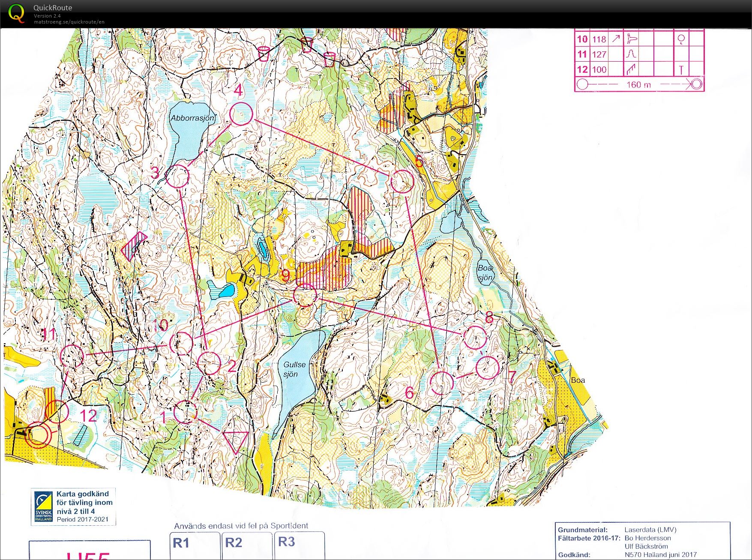Click the 'Period 2017-2021' text
The image size is (752, 560).
pos(83,519)
